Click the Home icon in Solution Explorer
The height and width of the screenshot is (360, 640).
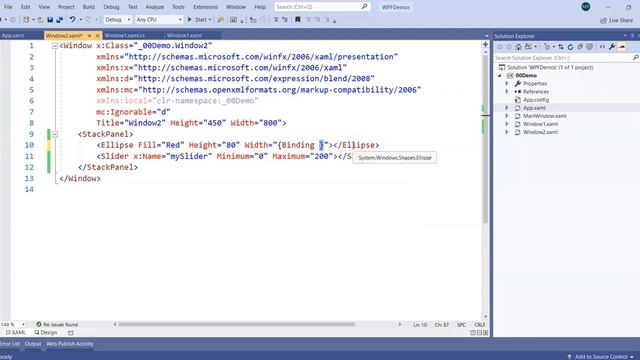click(518, 47)
